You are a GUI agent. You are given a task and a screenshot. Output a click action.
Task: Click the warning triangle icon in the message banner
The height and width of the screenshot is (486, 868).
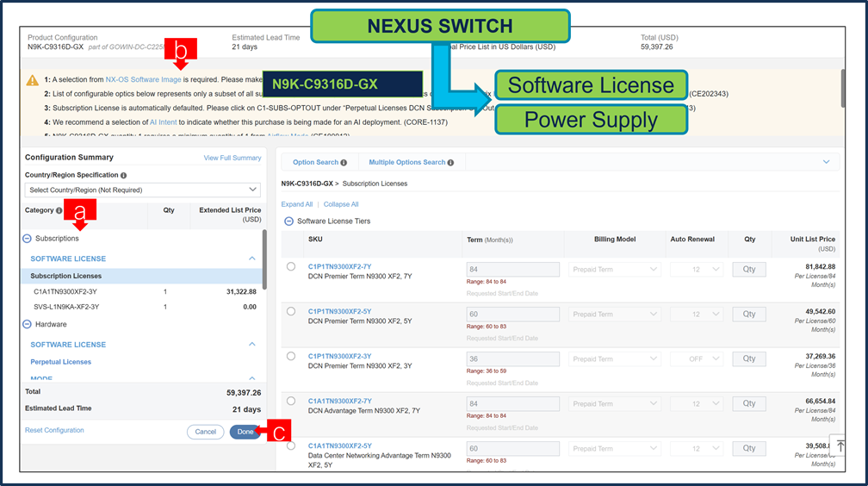(x=33, y=80)
